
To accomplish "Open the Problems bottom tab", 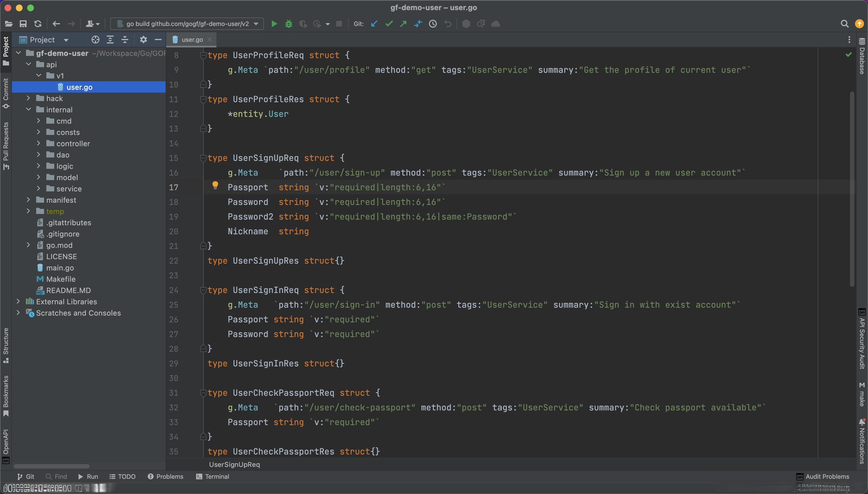I will coord(165,476).
